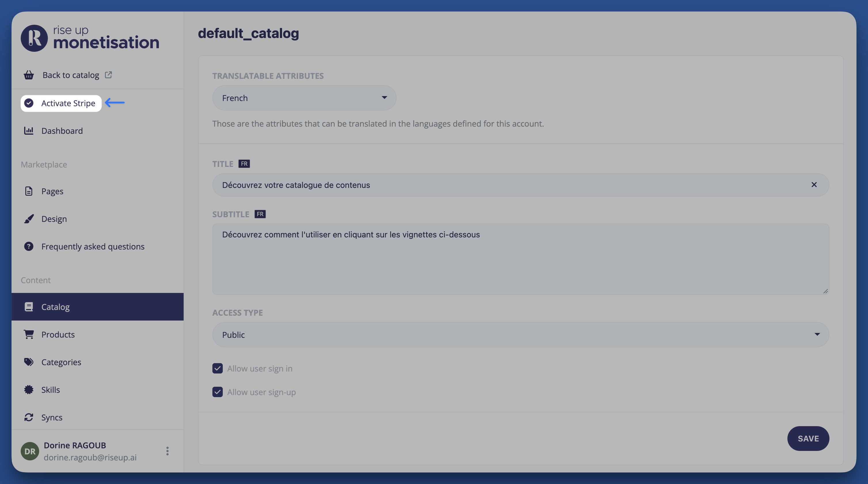Click the Save button
Image resolution: width=868 pixels, height=484 pixels.
(x=808, y=439)
